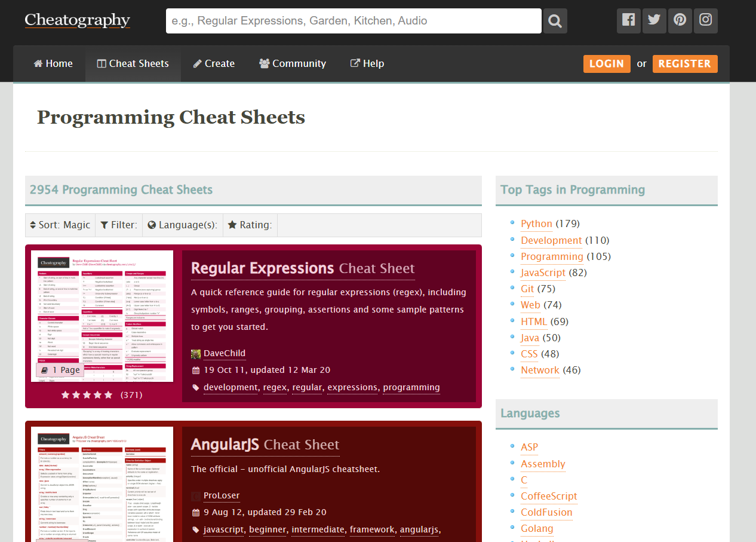Open the Language(s) dropdown
The width and height of the screenshot is (756, 542).
[x=183, y=225]
